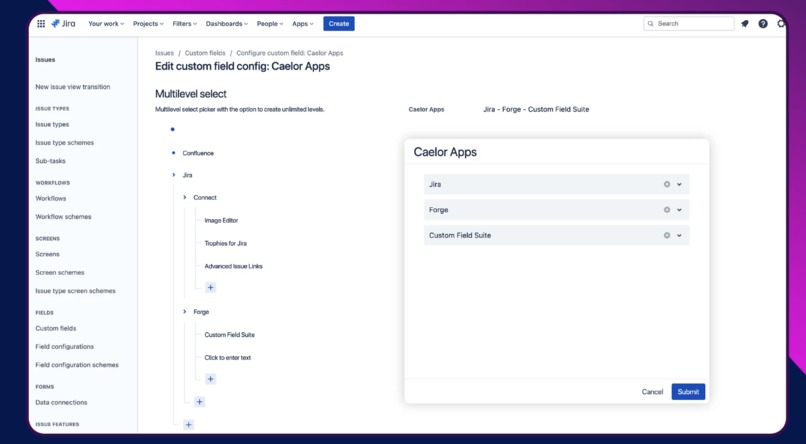Submit the Caelor Apps dialog

click(x=688, y=392)
